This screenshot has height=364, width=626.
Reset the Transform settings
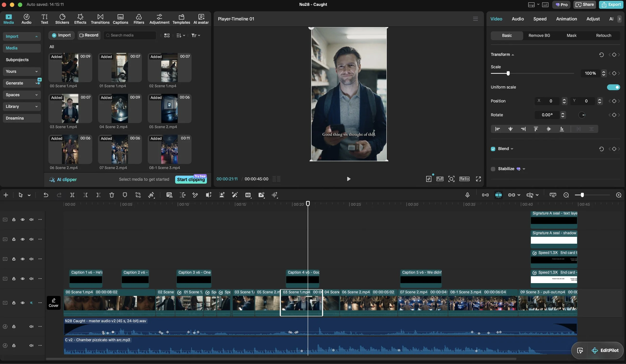pyautogui.click(x=601, y=55)
